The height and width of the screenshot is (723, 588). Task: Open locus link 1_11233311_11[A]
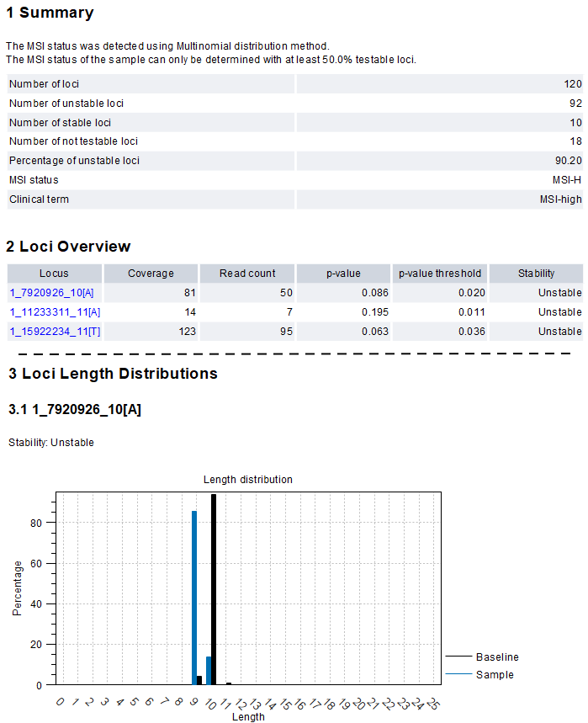tap(55, 312)
